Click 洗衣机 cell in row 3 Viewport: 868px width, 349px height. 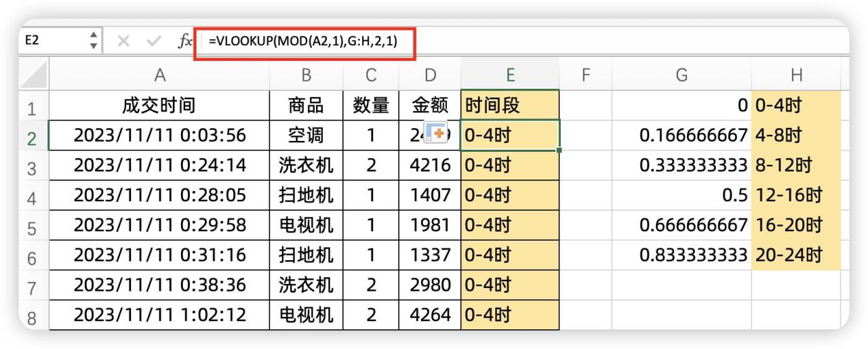pos(307,166)
